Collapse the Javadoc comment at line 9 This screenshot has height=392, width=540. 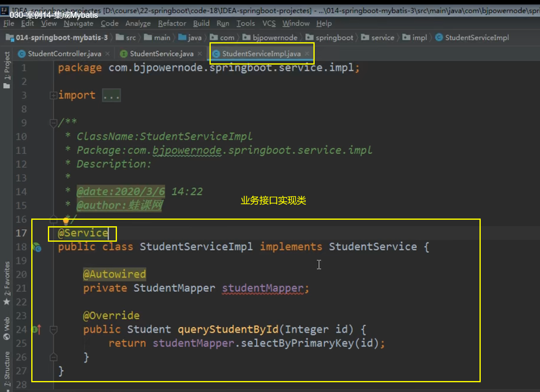coord(53,122)
